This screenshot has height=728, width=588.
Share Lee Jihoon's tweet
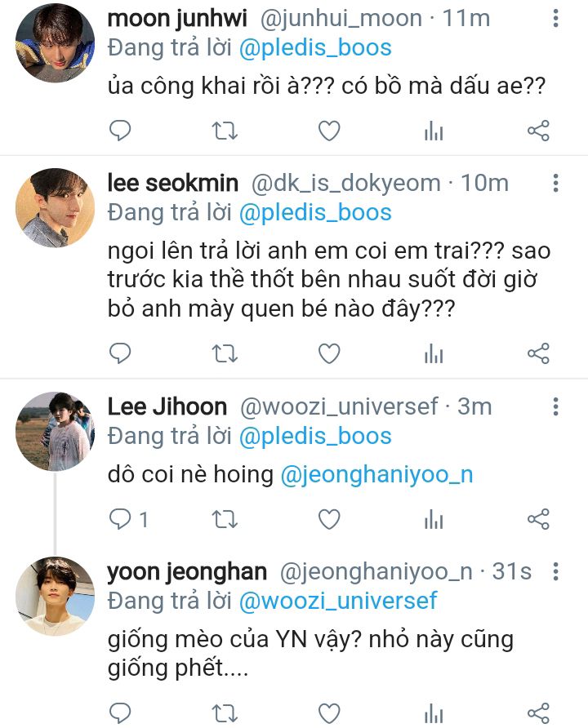point(538,519)
